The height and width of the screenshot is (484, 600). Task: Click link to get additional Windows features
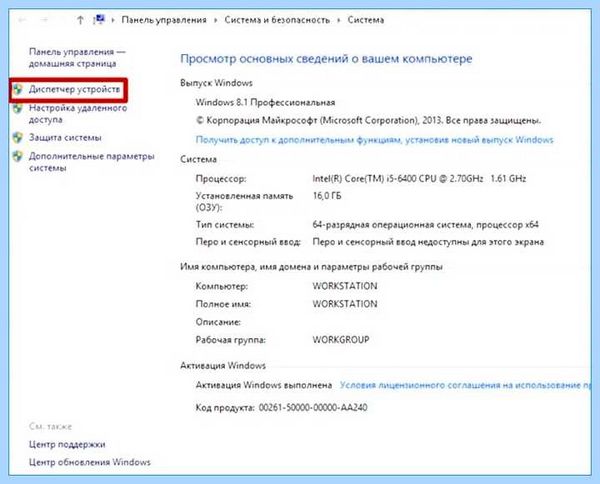click(x=374, y=140)
